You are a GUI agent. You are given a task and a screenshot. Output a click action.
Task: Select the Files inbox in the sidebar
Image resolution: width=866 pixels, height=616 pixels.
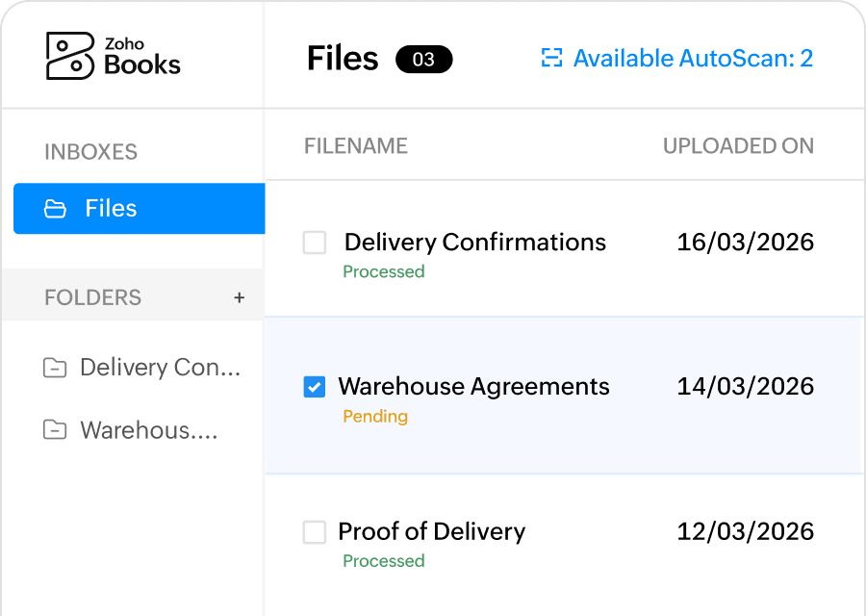click(140, 208)
